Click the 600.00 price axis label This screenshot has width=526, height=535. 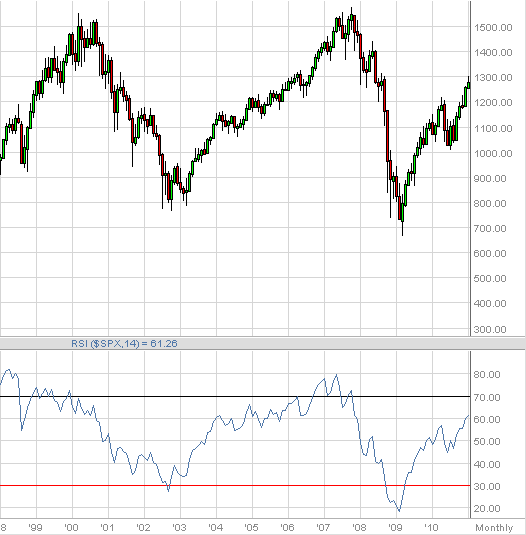pyautogui.click(x=490, y=253)
